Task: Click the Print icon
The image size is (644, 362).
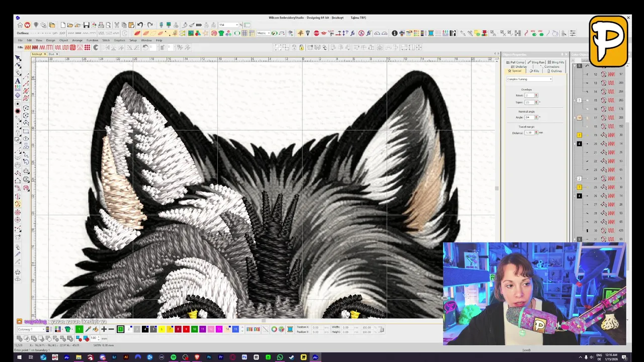Action: coord(101,25)
